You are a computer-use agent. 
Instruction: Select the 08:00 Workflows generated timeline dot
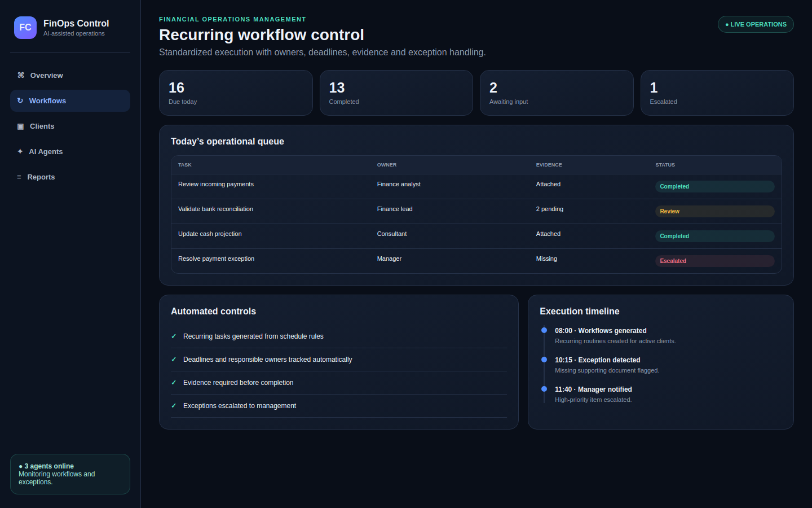click(544, 330)
